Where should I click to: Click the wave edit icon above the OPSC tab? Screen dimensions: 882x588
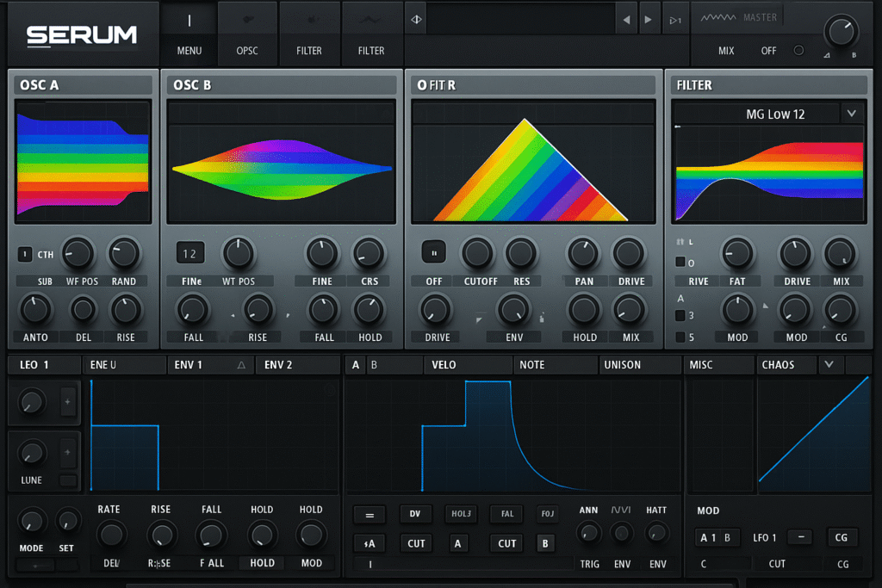coord(247,17)
